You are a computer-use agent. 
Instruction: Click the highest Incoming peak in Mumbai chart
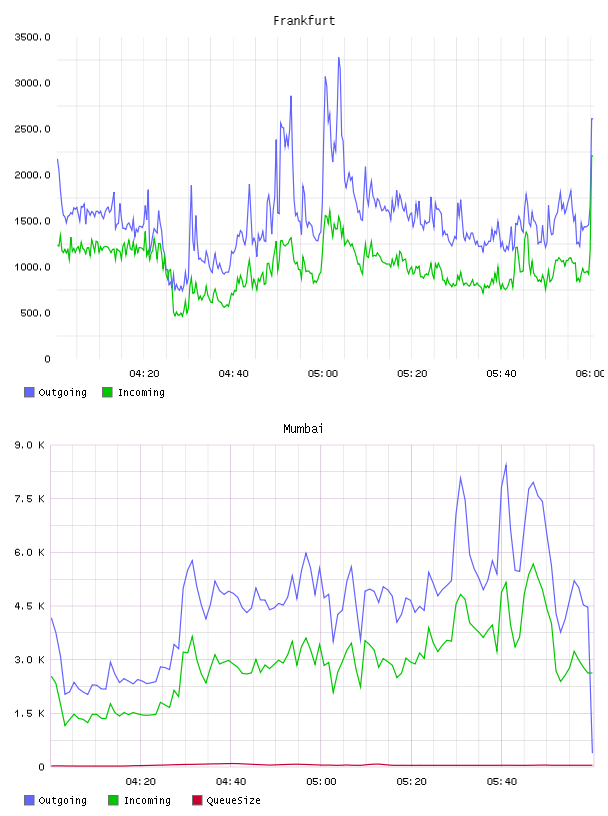pos(533,564)
